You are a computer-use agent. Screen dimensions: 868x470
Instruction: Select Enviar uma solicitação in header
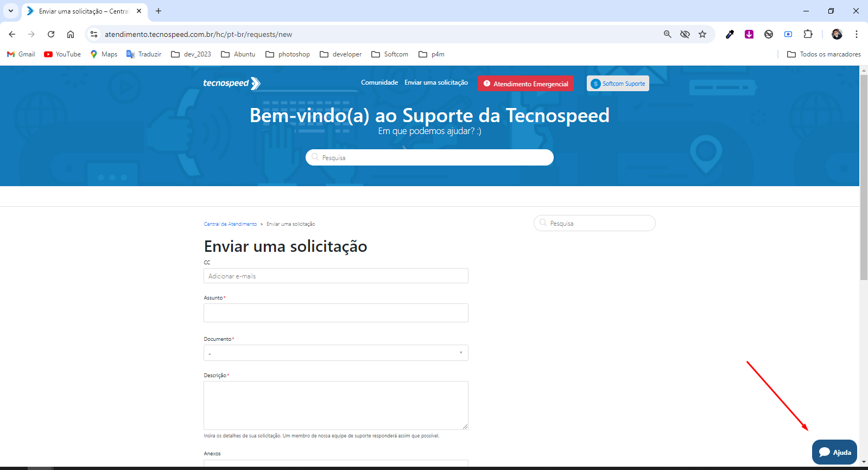[x=436, y=82]
